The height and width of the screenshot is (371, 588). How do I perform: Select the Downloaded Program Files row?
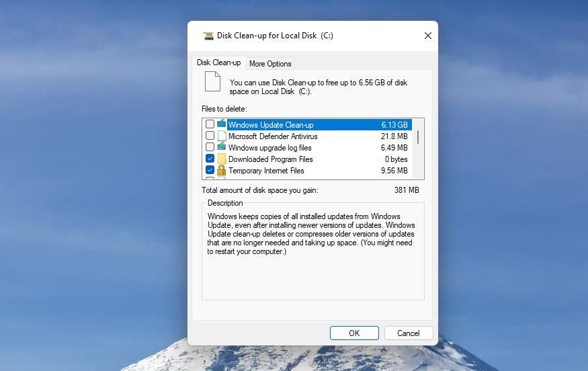[306, 159]
